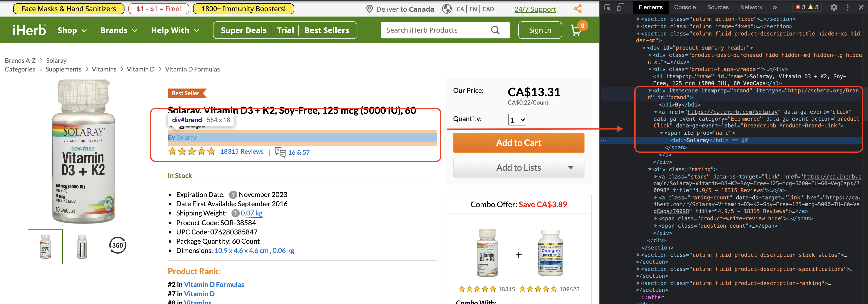Collapse the div id brand node
868x304 pixels.
pos(650,91)
